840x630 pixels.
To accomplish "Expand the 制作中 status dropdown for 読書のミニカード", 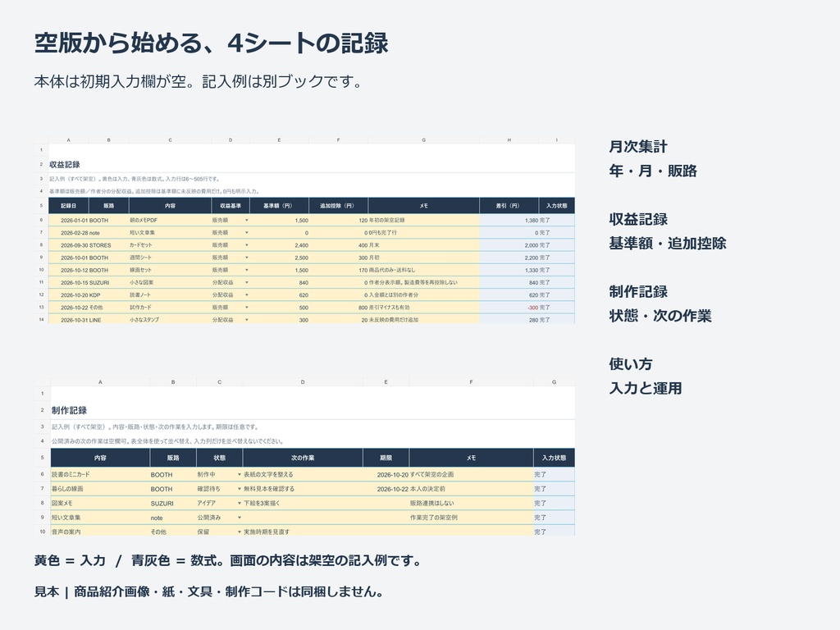I will (239, 475).
